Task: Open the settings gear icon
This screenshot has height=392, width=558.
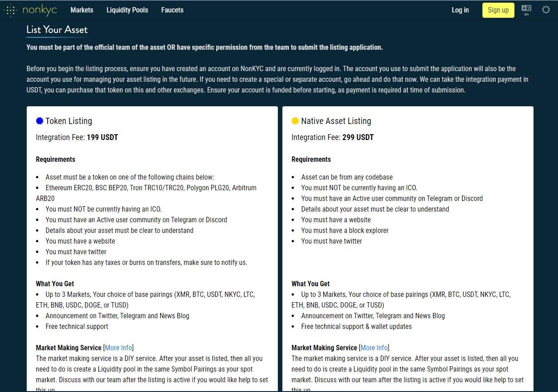Action: pyautogui.click(x=546, y=10)
